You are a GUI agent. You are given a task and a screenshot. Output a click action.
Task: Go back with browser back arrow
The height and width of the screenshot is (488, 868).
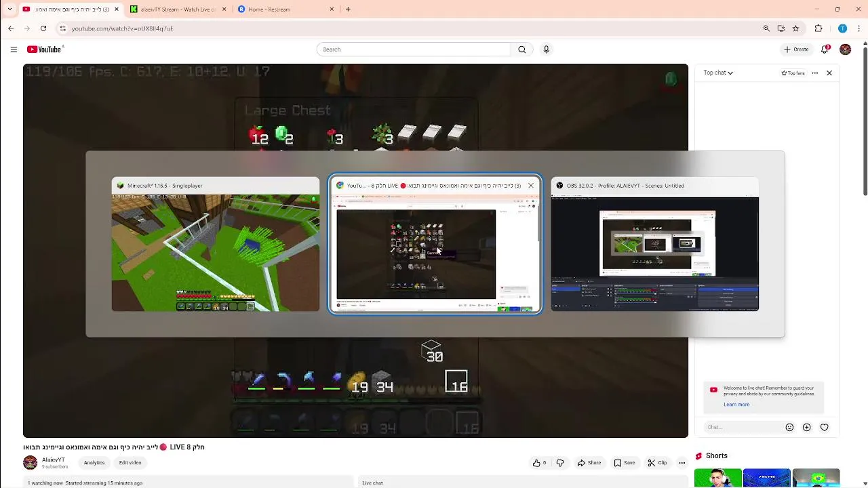[11, 28]
